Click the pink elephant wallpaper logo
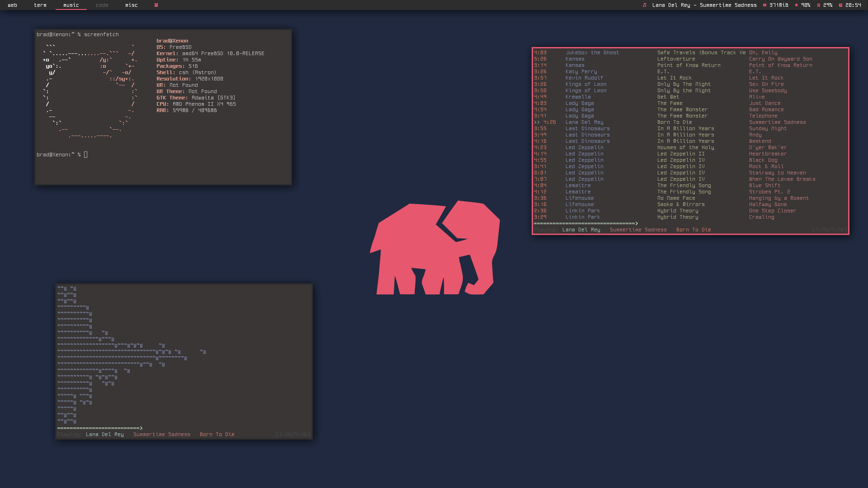 point(435,248)
